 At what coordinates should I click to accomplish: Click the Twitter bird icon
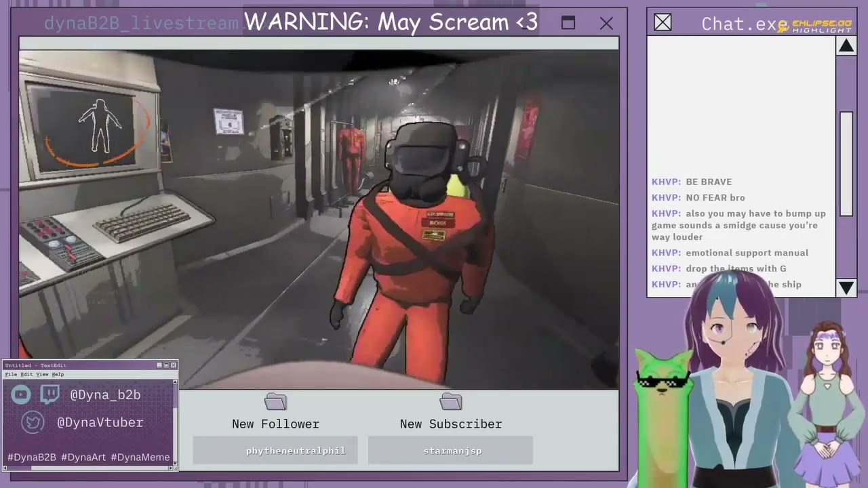pyautogui.click(x=33, y=422)
